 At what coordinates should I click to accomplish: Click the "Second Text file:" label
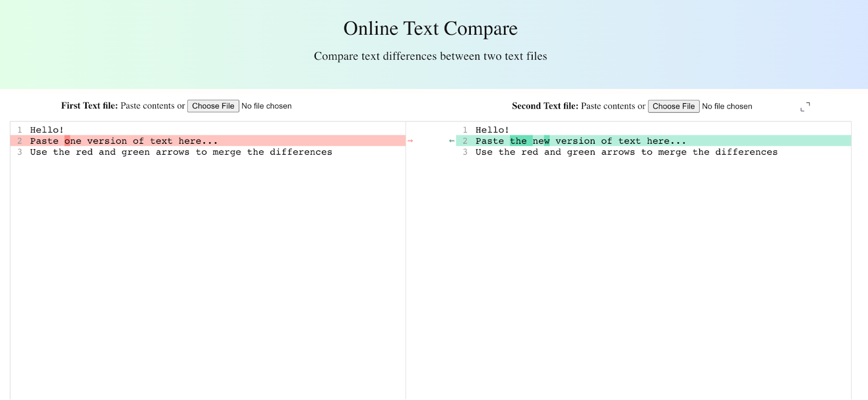pyautogui.click(x=545, y=106)
